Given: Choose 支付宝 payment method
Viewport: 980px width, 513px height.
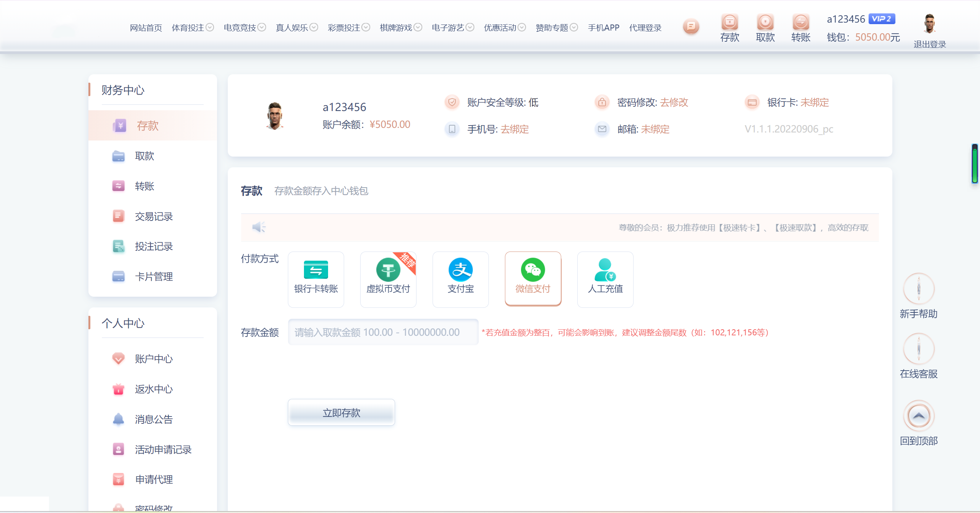Looking at the screenshot, I should point(461,279).
